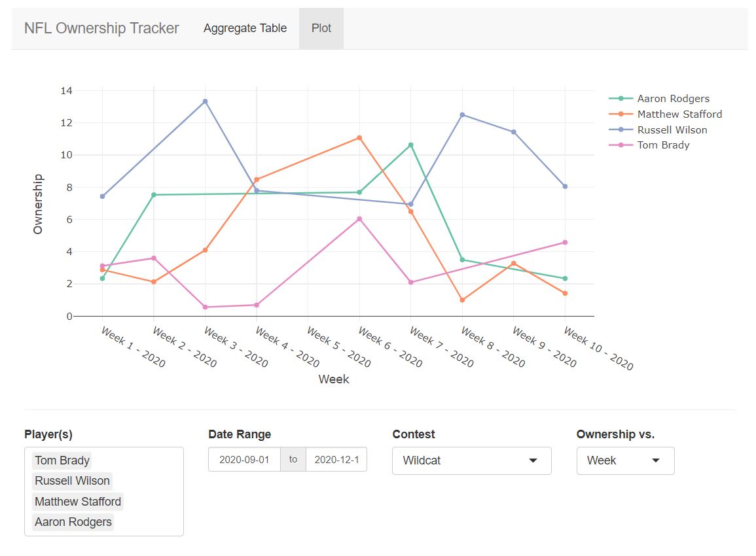Click Tom Brady's Week 6 data point
This screenshot has width=756, height=556.
point(359,219)
